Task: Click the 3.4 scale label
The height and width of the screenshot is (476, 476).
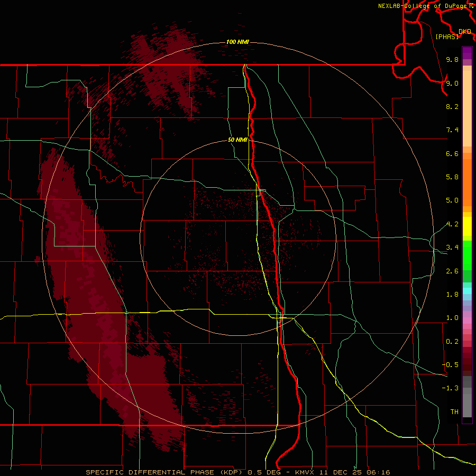Action: pos(452,248)
